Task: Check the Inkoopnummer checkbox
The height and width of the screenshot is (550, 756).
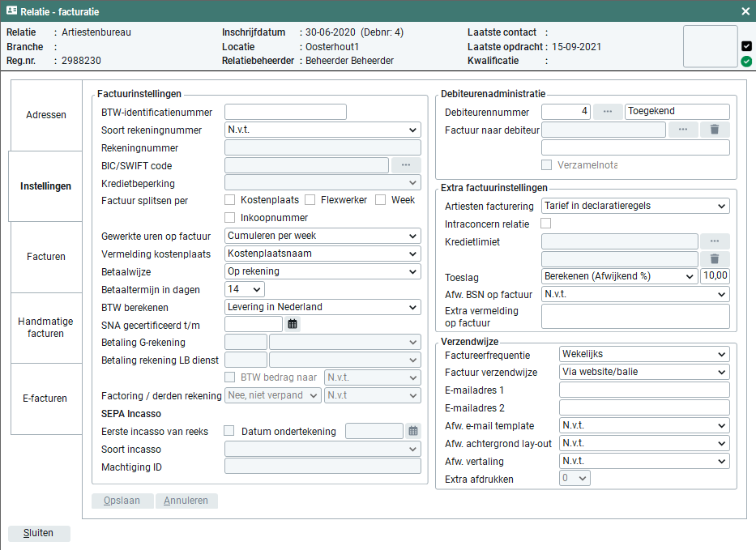Action: tap(230, 218)
